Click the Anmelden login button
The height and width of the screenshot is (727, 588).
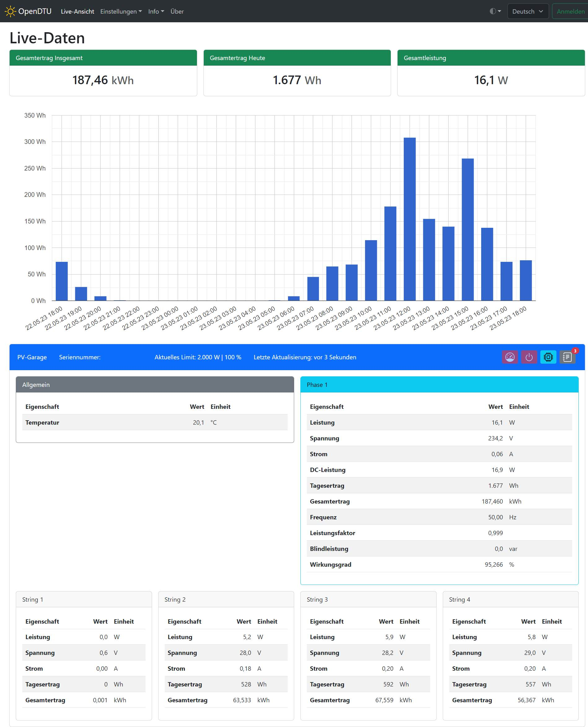[570, 11]
